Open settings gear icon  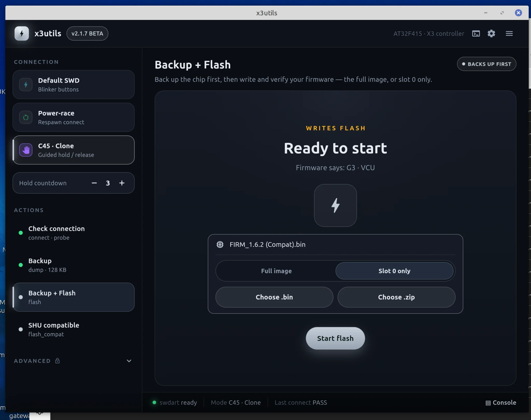click(491, 33)
